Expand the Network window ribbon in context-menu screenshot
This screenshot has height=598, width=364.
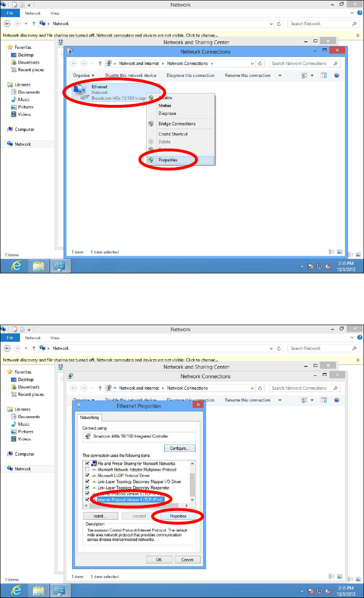pyautogui.click(x=352, y=13)
